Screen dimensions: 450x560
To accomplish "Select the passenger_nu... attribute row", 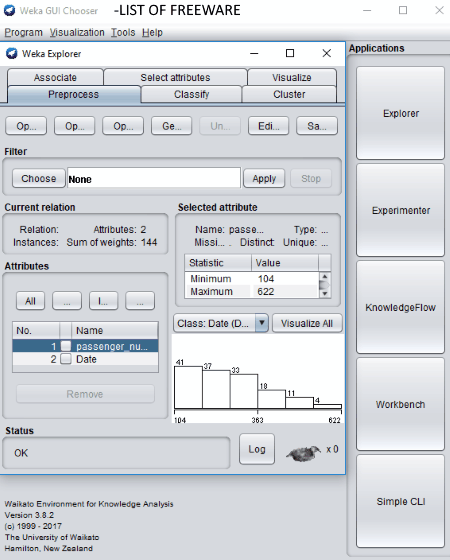I will tap(85, 346).
